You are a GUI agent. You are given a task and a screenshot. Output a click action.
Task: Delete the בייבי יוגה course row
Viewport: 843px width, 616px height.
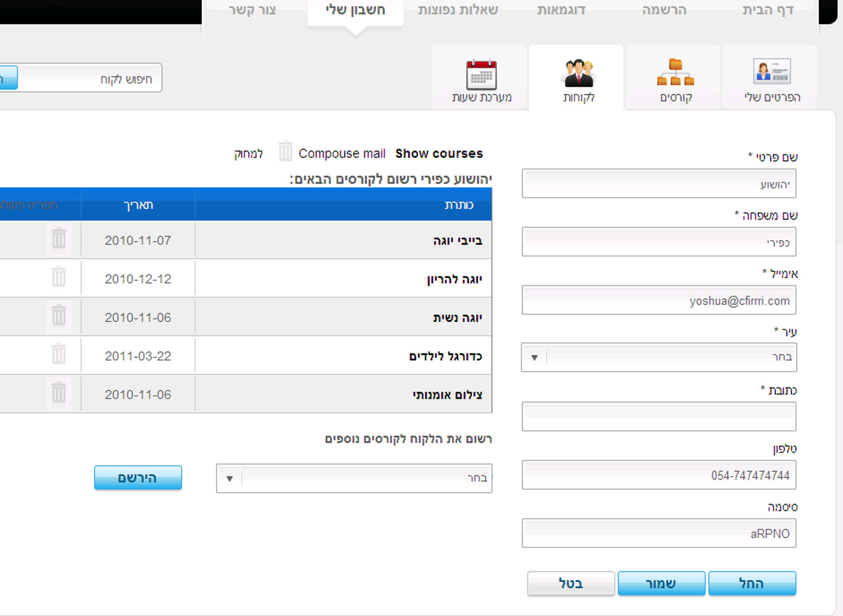point(59,240)
